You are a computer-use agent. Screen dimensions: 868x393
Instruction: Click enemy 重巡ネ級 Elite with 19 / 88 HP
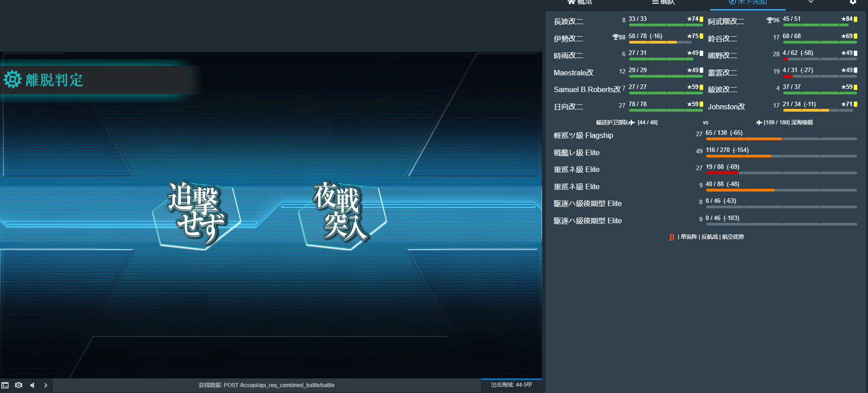pyautogui.click(x=577, y=170)
